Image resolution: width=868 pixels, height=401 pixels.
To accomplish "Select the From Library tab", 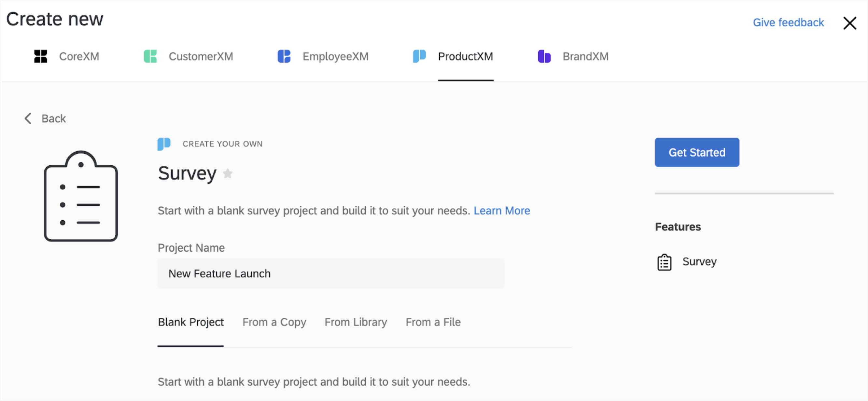I will coord(356,322).
